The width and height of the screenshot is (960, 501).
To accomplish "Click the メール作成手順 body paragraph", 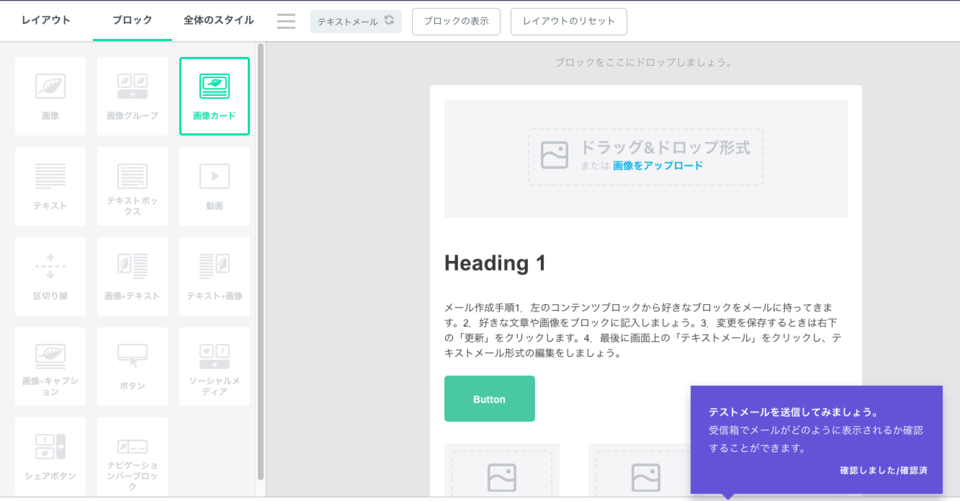I will click(643, 330).
